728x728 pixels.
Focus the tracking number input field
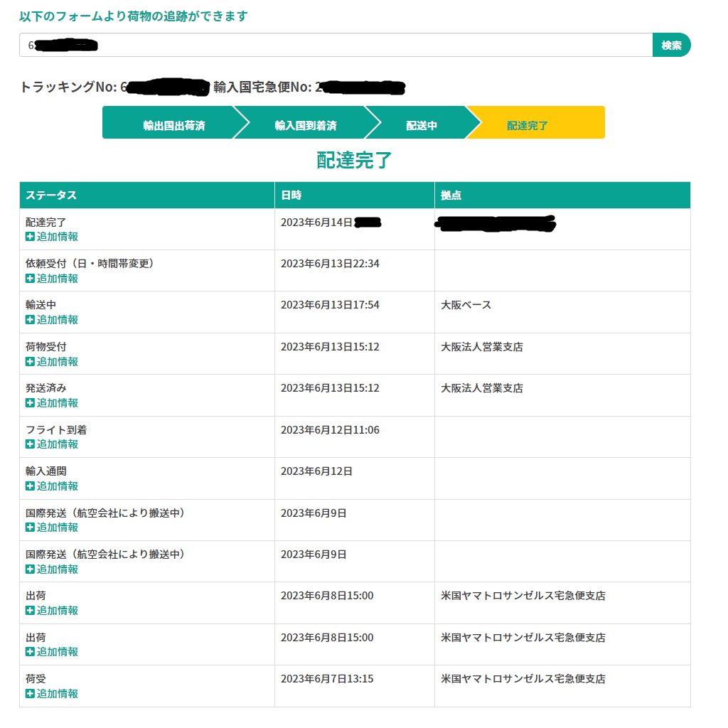[x=336, y=45]
